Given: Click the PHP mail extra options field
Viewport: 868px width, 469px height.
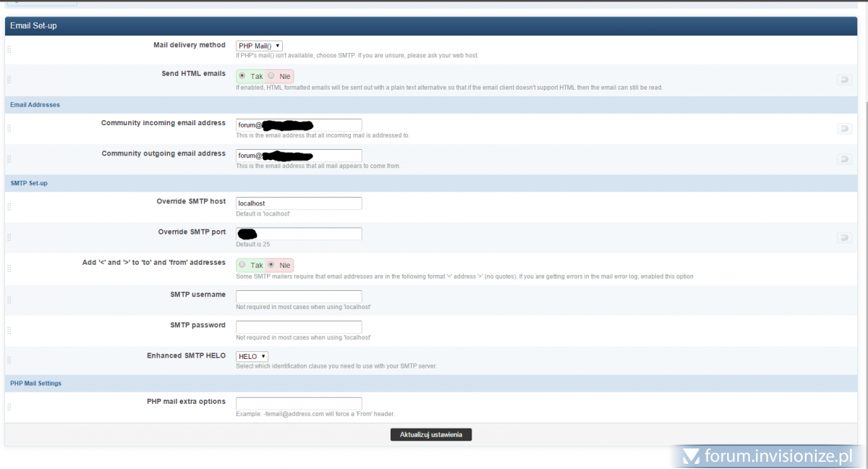Looking at the screenshot, I should 299,403.
